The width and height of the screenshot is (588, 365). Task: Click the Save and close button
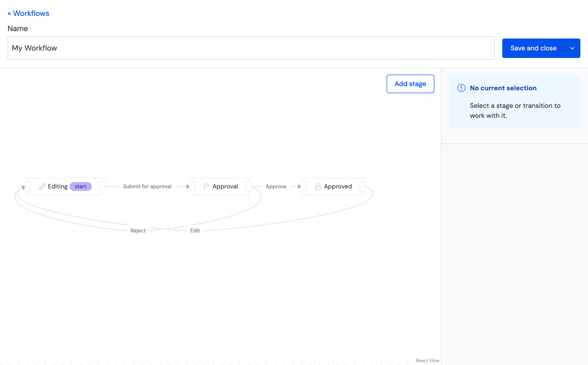point(533,48)
